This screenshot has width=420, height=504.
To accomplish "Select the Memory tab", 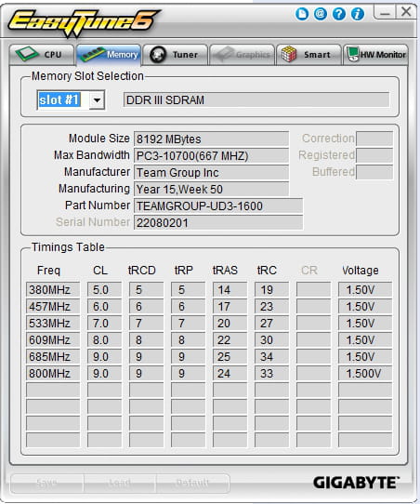I will (109, 55).
